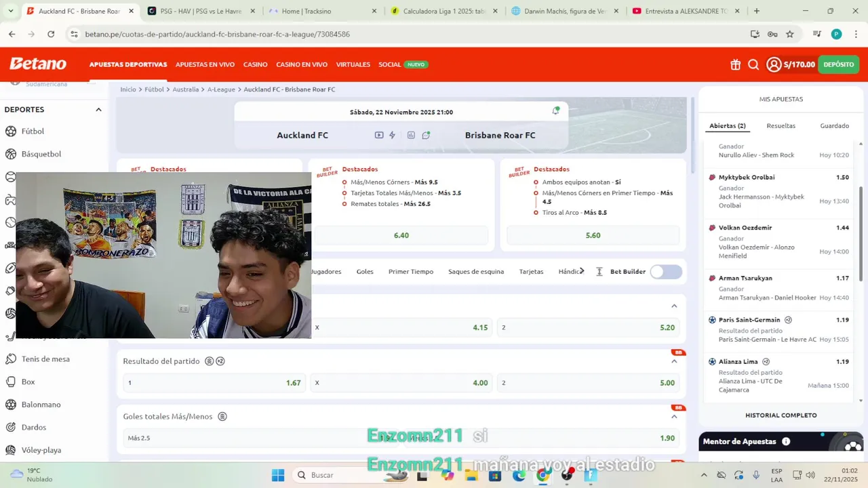Click the 6.40 Bet Builder odds button
This screenshot has height=488, width=868.
(x=401, y=235)
